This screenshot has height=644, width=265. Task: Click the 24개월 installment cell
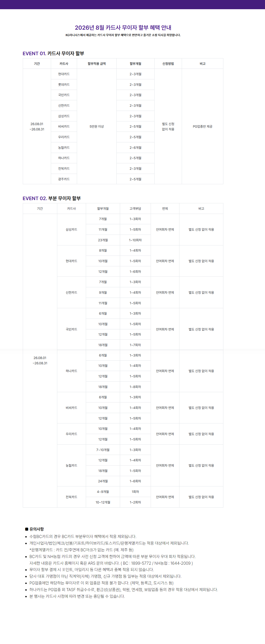click(x=103, y=481)
